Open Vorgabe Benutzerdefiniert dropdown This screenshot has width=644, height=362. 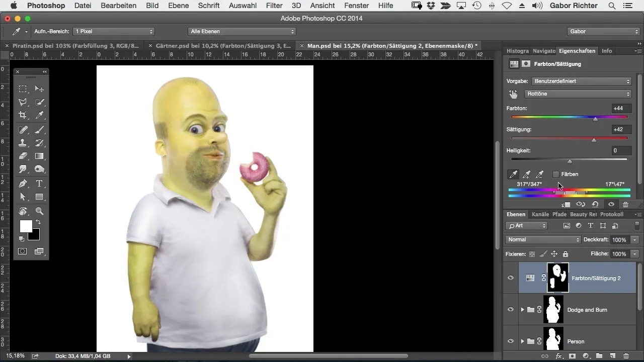581,81
